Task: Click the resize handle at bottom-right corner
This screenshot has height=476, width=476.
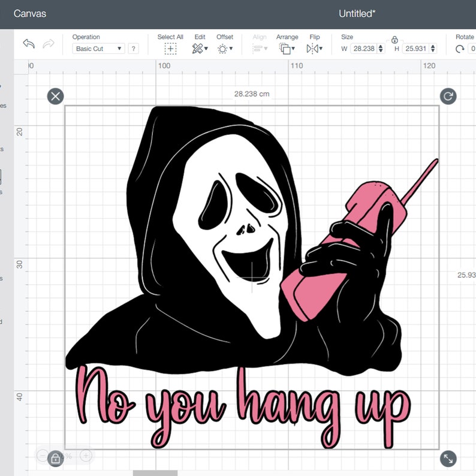Action: 448,459
